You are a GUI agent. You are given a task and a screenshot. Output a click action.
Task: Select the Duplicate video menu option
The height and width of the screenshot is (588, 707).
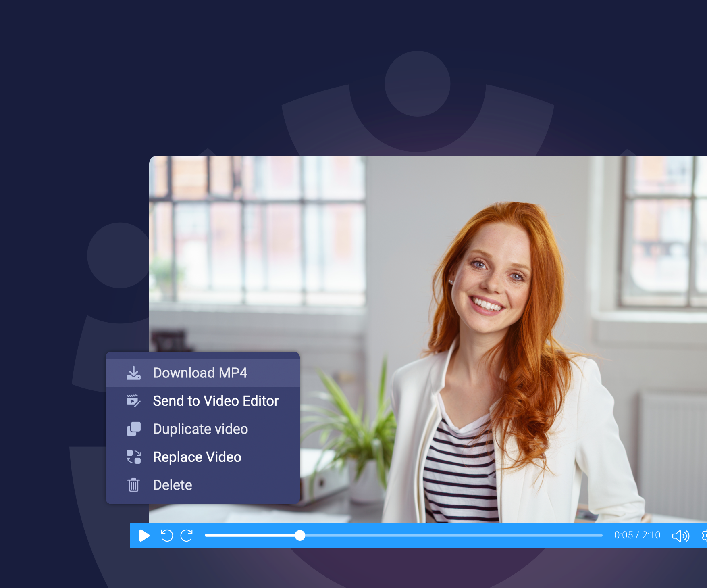tap(200, 429)
